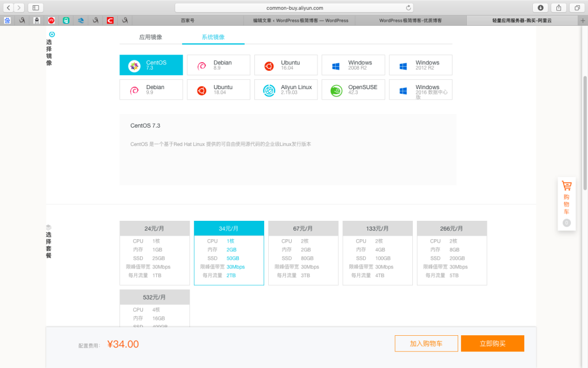Open the shopping cart icon on right
The height and width of the screenshot is (368, 588).
click(x=566, y=186)
